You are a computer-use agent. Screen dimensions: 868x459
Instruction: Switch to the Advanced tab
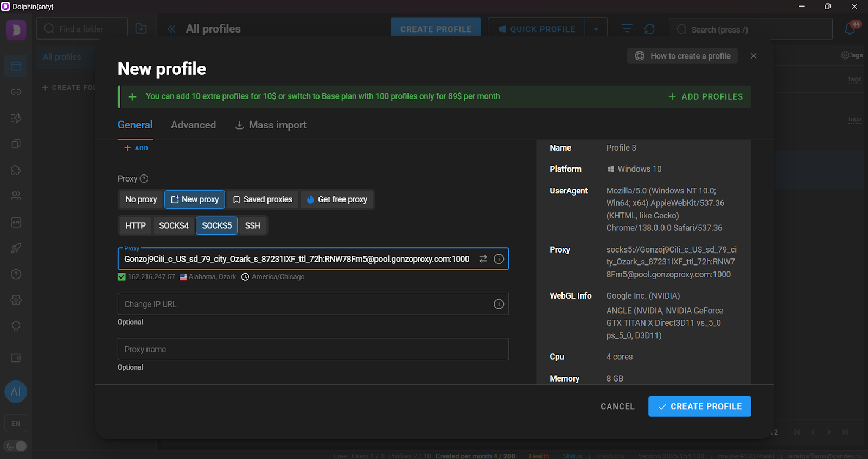click(193, 125)
